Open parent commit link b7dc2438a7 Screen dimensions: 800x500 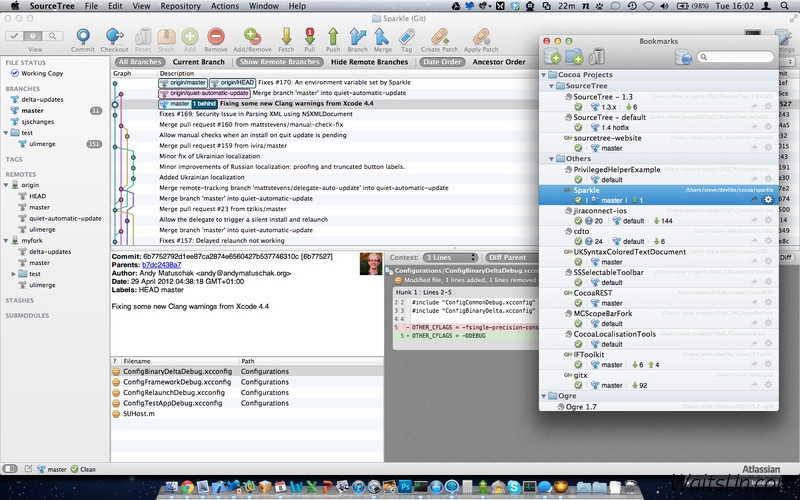click(x=162, y=264)
